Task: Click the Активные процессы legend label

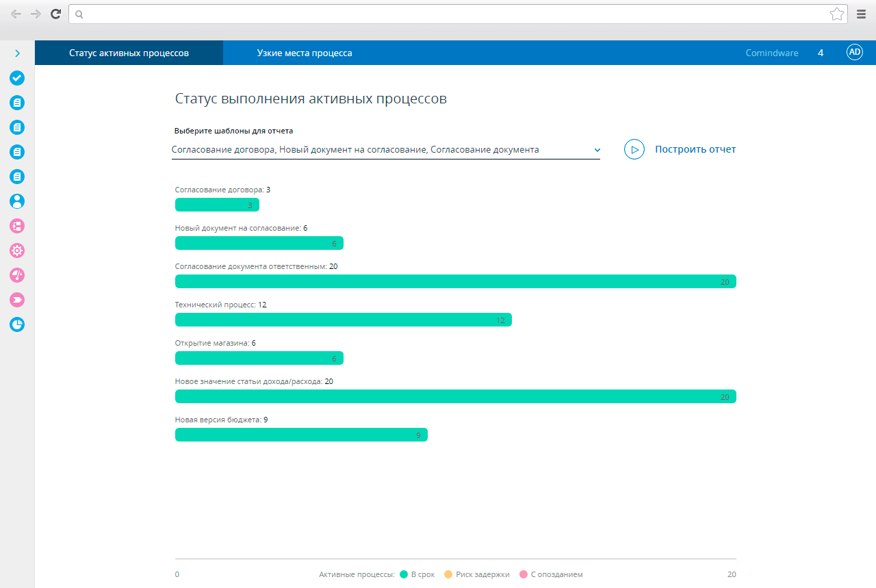Action: [x=357, y=574]
